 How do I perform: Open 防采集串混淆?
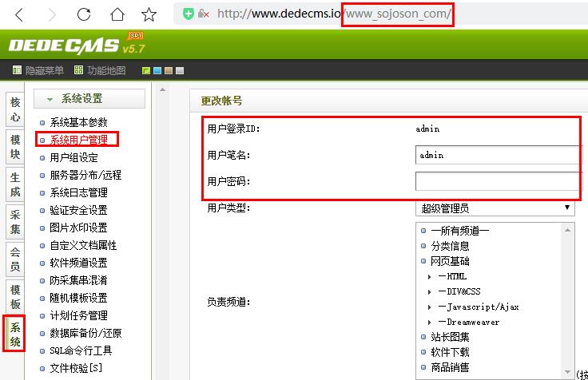point(78,280)
